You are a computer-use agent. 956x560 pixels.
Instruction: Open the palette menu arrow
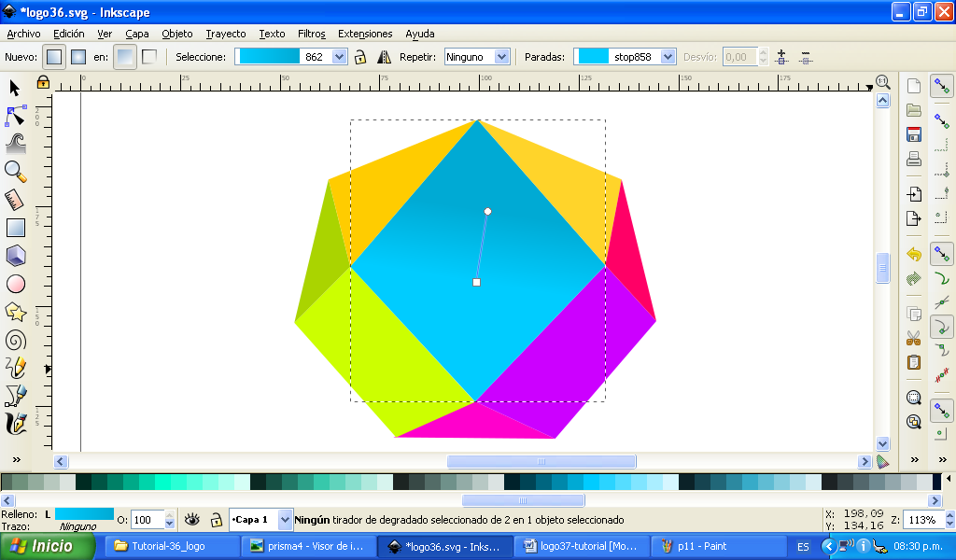pos(949,479)
